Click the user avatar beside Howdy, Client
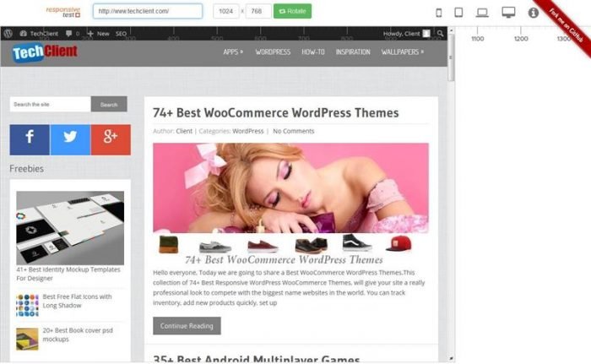The width and height of the screenshot is (591, 364). click(426, 34)
